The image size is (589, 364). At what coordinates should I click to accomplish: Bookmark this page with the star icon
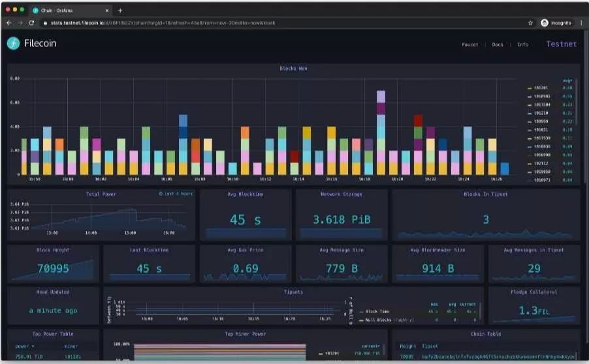[530, 23]
